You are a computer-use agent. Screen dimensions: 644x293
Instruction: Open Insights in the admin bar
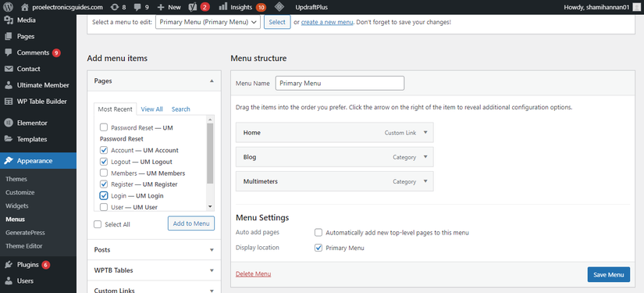(241, 7)
